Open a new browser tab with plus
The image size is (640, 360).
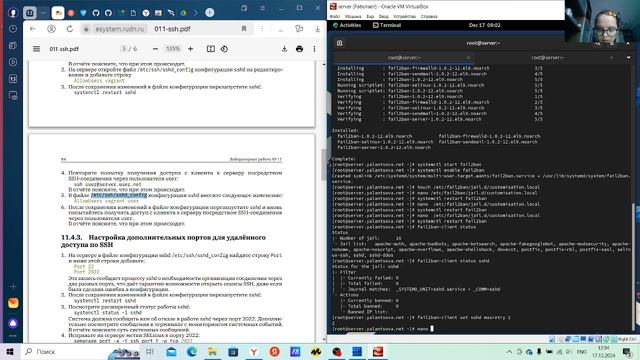[x=210, y=13]
